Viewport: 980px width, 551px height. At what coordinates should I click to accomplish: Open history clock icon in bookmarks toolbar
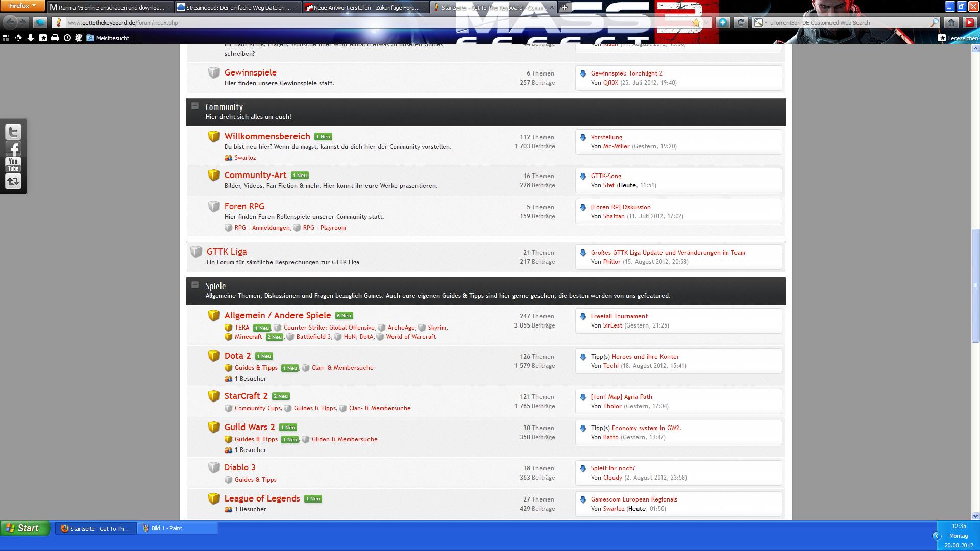(67, 38)
